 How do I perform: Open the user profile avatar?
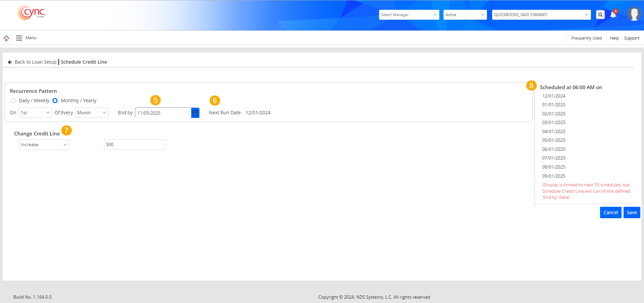click(x=634, y=14)
